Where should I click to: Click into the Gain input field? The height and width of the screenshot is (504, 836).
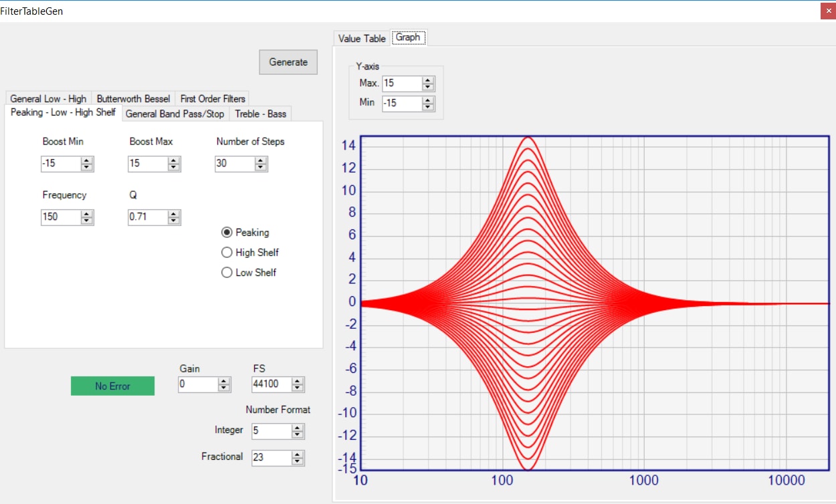199,384
